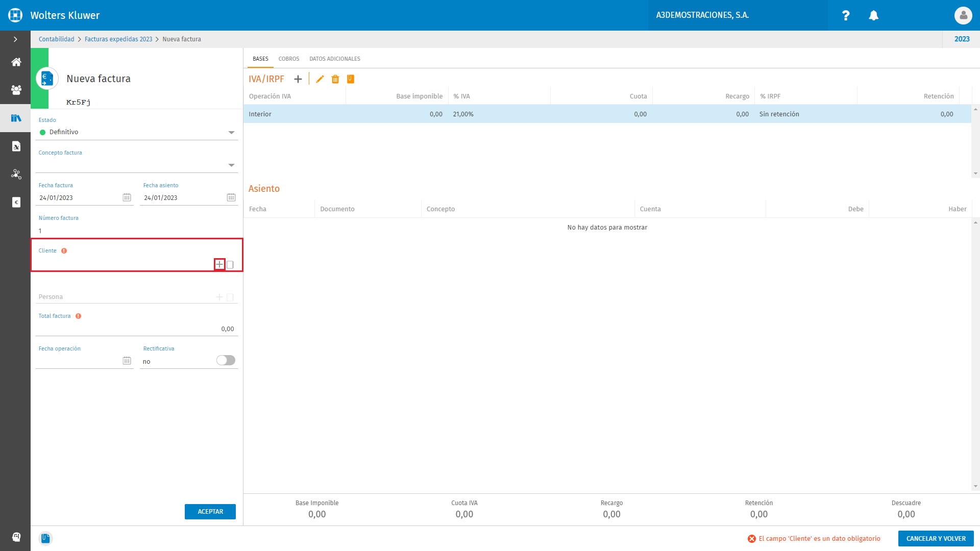Edit the selected IVA/IRPF line

[x=320, y=79]
